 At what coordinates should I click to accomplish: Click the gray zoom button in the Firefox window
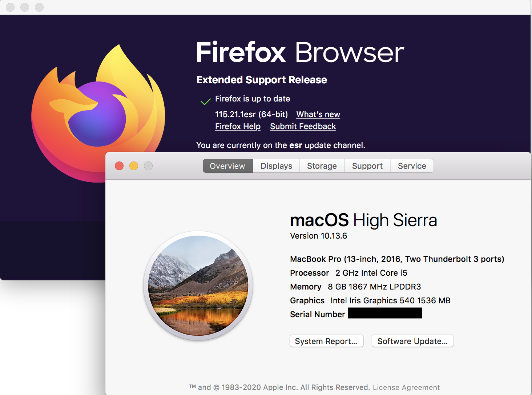39,7
